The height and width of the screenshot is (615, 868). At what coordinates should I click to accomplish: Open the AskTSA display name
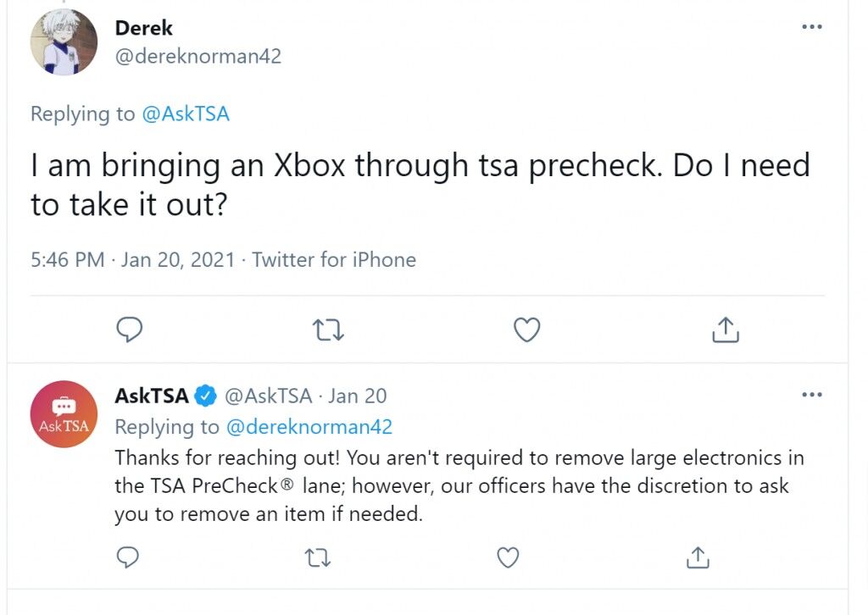pyautogui.click(x=152, y=396)
